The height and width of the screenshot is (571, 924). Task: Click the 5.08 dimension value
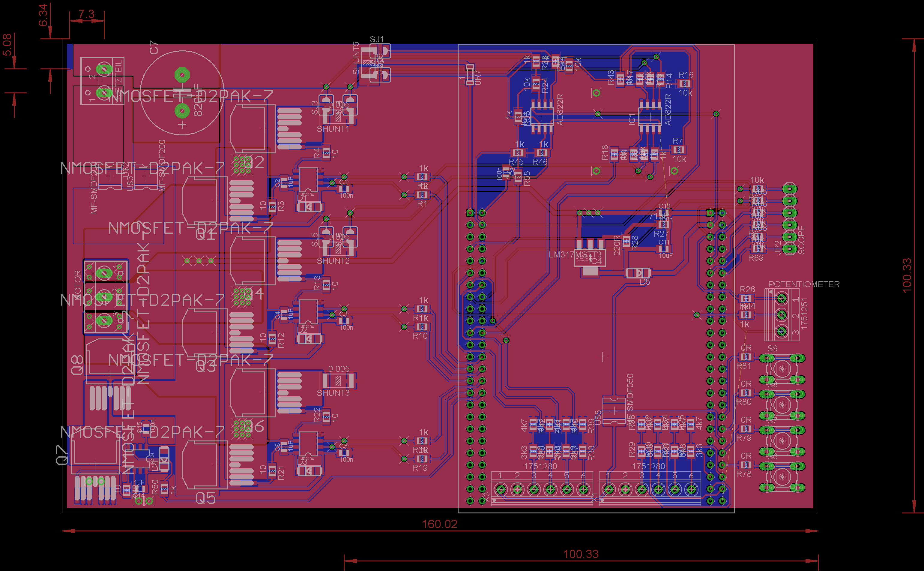point(7,45)
